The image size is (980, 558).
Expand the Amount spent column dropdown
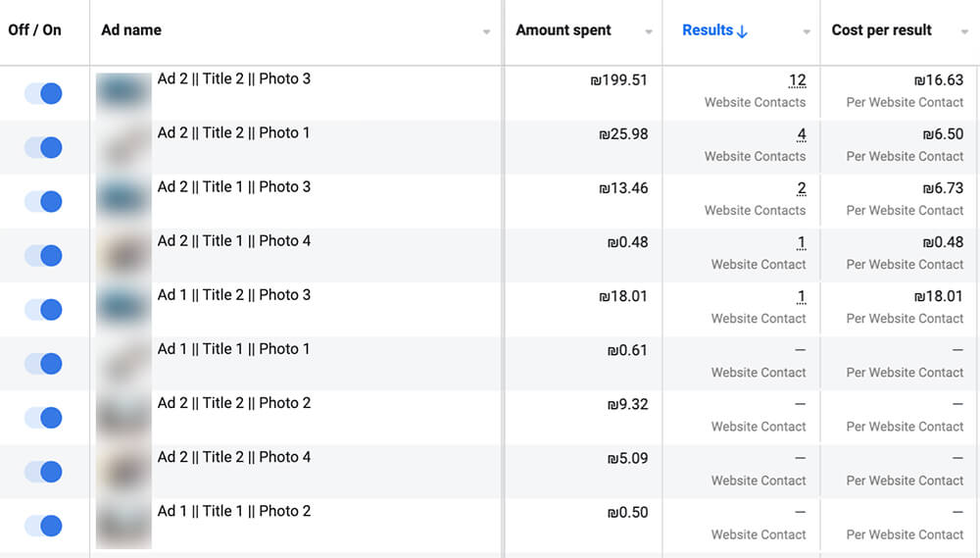649,32
